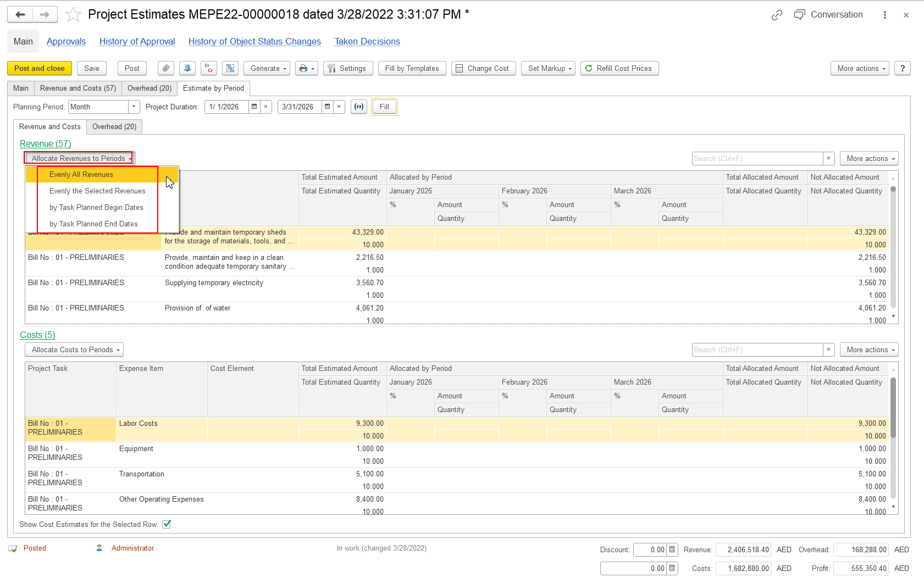Screen dimensions: 924x583
Task: Click the Revenue (57) section link
Action: point(46,143)
